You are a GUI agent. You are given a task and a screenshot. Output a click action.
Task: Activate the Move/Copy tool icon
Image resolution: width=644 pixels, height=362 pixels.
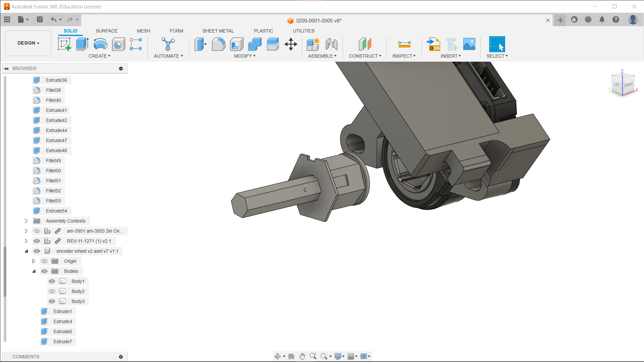tap(291, 44)
